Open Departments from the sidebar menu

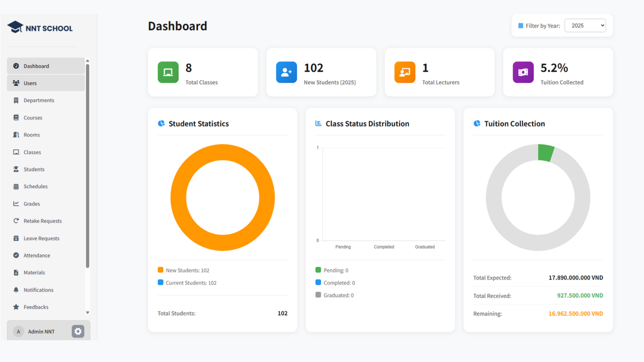click(x=39, y=100)
